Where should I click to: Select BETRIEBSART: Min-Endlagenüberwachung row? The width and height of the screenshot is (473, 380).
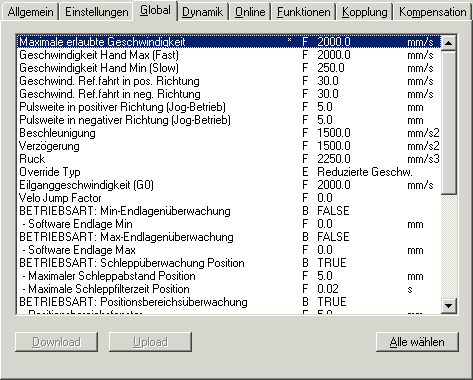[x=229, y=211]
